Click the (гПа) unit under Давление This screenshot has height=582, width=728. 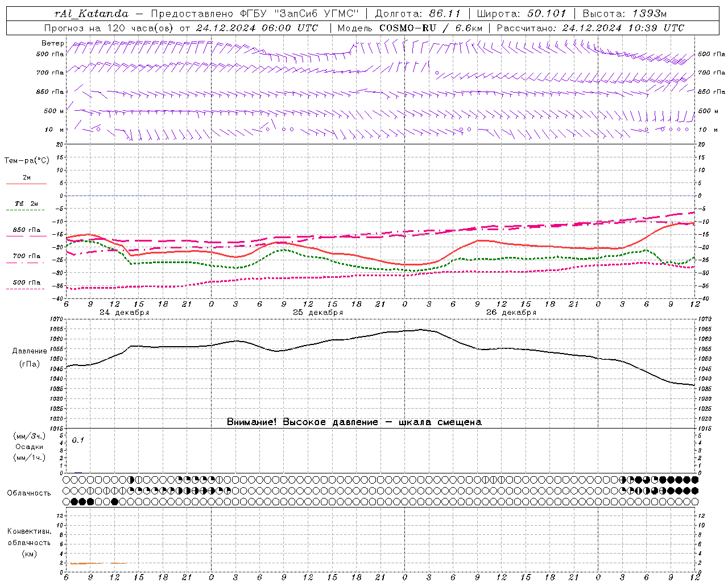(x=30, y=364)
